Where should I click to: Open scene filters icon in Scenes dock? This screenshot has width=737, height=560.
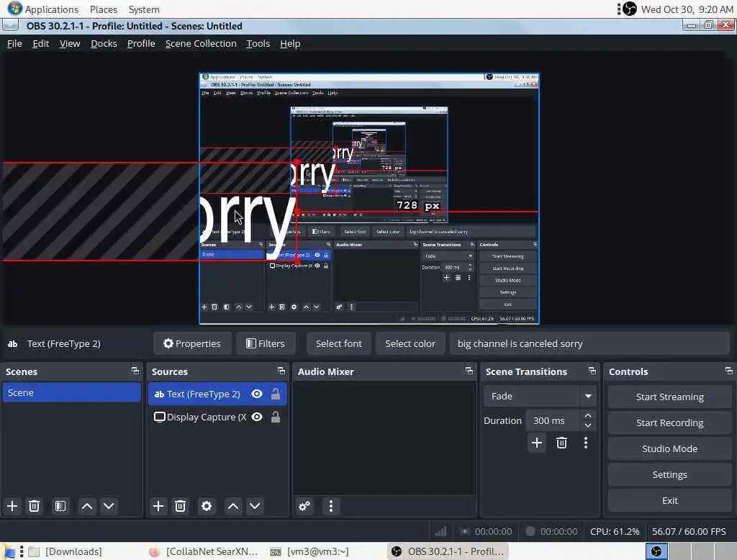coord(60,507)
